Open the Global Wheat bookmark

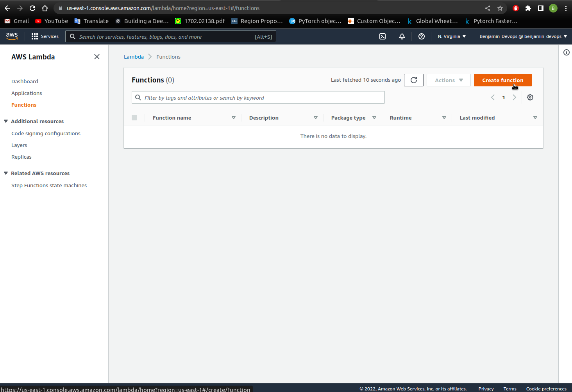tap(432, 21)
